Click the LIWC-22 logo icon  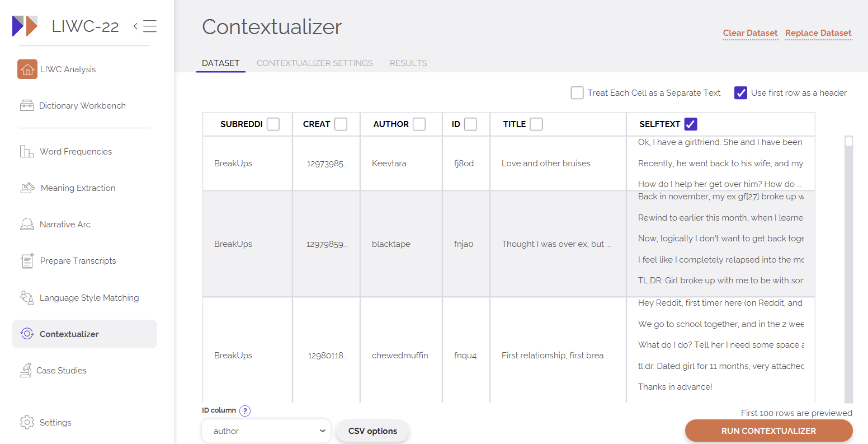point(25,26)
